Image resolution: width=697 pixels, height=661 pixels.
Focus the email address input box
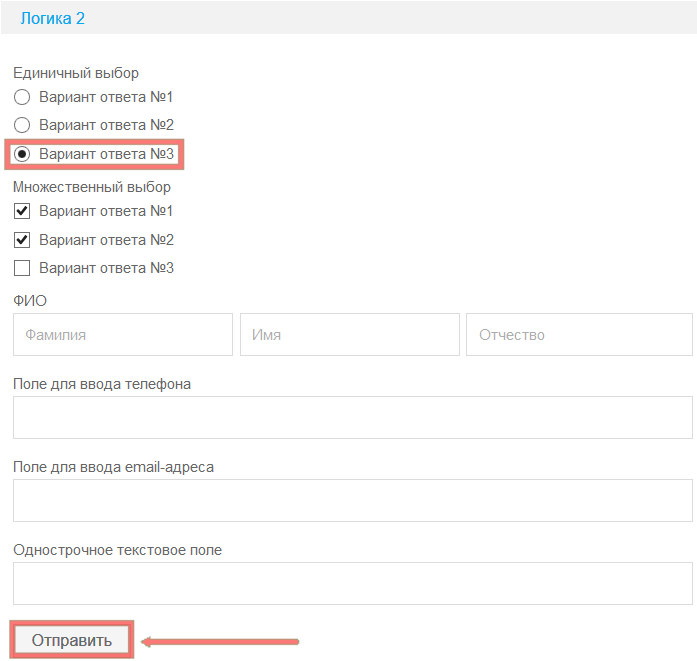tap(352, 500)
